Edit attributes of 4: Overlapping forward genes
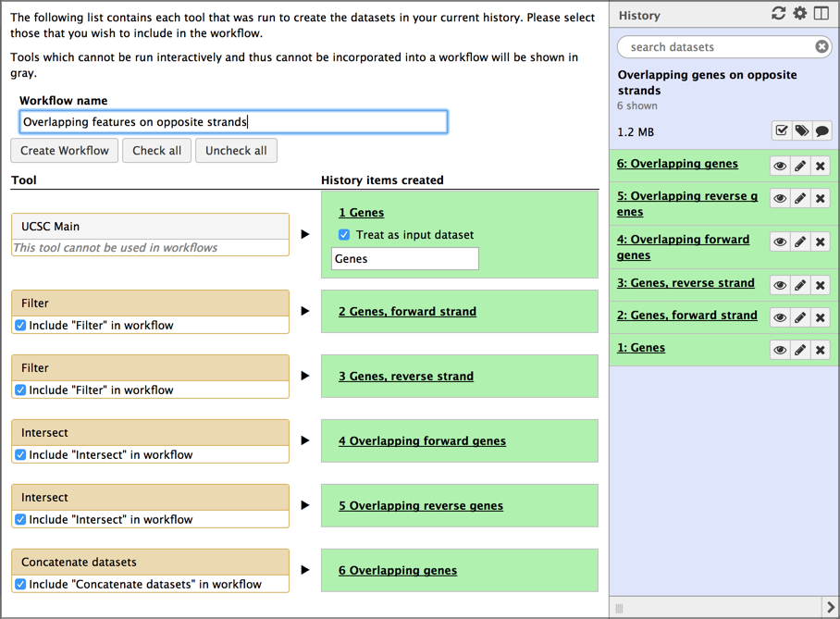 [800, 241]
